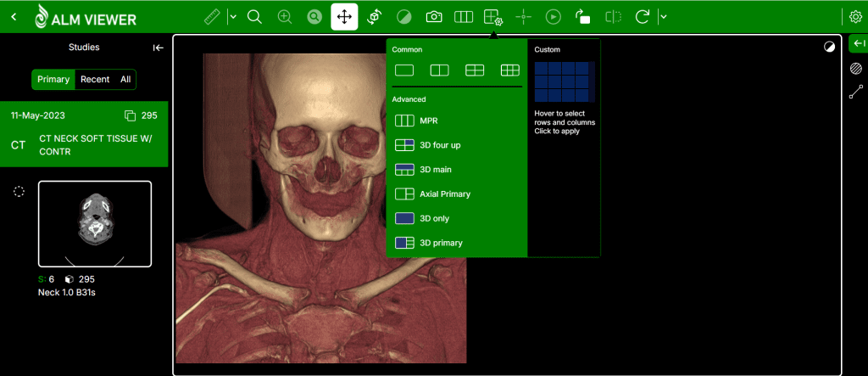Expand the measurement tools dropdown arrow
This screenshot has height=376, width=868.
[x=232, y=16]
